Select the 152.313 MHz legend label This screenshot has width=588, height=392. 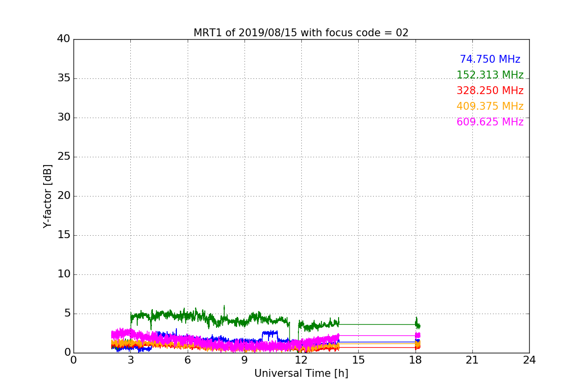coord(490,75)
